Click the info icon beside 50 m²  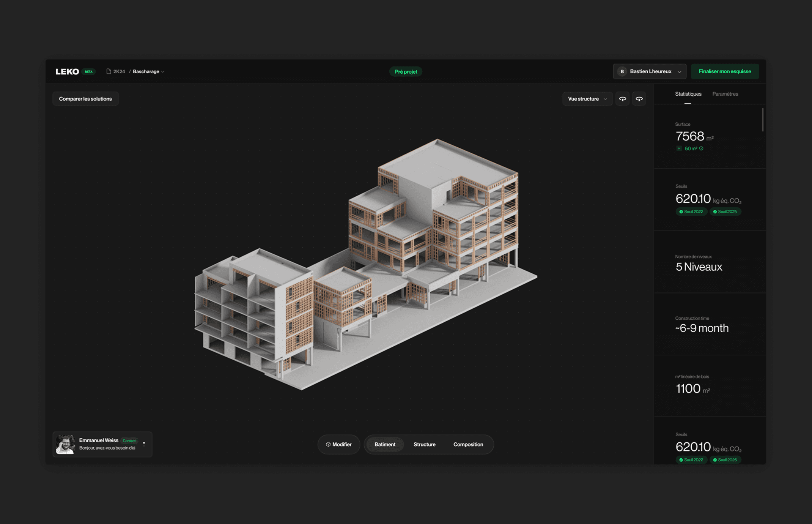coord(701,148)
